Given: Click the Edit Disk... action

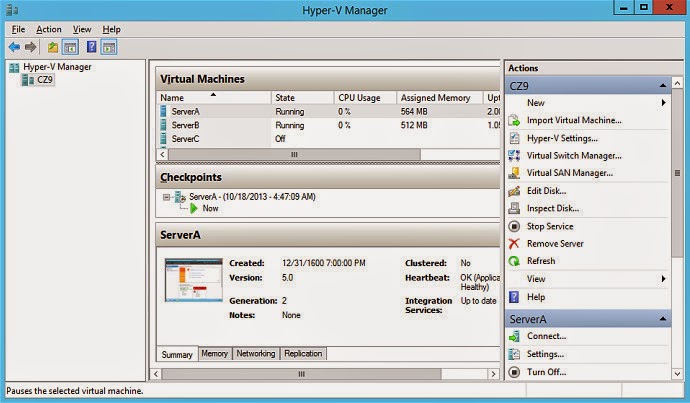Looking at the screenshot, I should [547, 191].
